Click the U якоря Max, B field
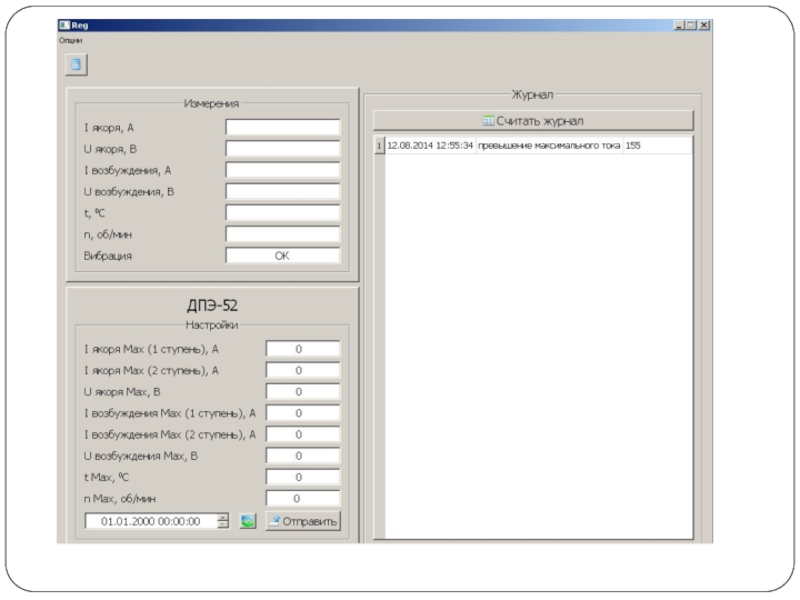Image resolution: width=800 pixels, height=600 pixels. click(x=303, y=392)
